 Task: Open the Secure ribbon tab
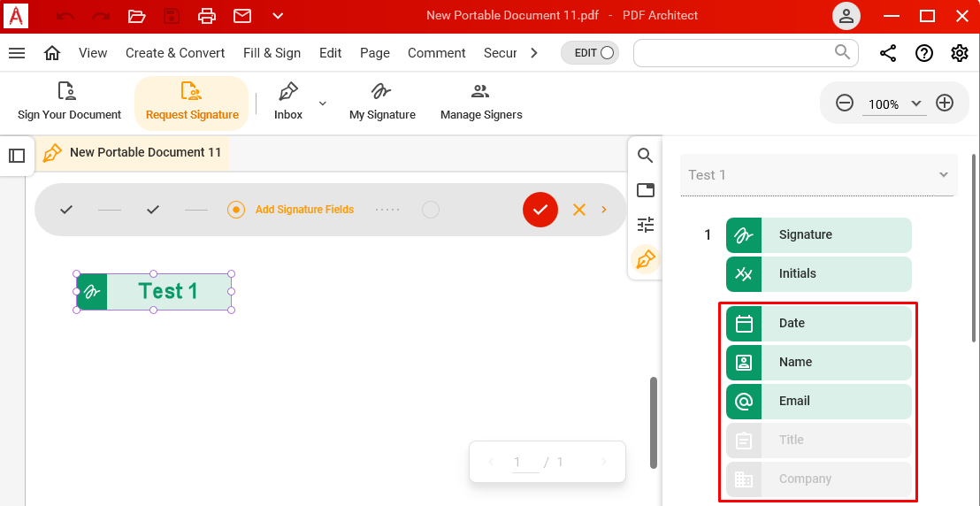point(501,53)
